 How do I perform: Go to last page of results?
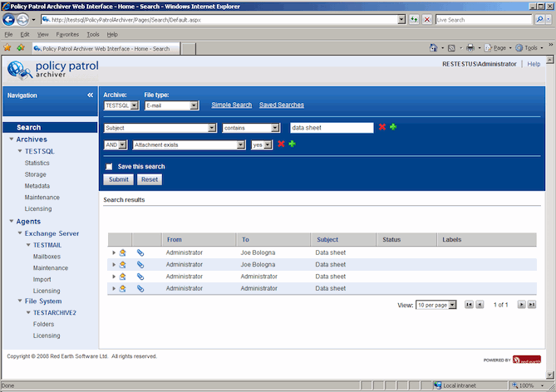532,305
